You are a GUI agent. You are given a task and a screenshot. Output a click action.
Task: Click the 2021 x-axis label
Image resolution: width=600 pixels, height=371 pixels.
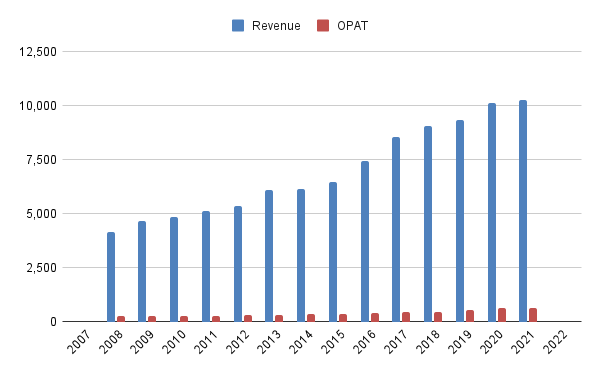coord(523,342)
